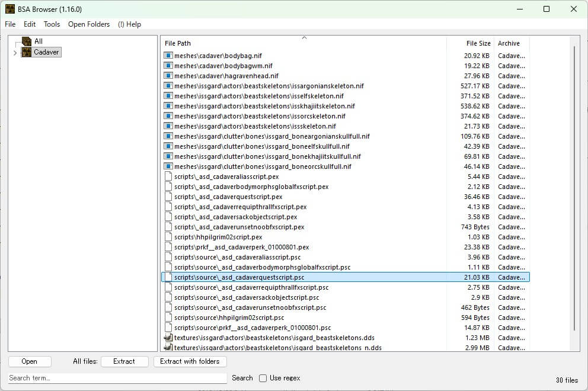Viewport: 588px width, 391px height.
Task: Click the Extract with folders button
Action: coord(190,361)
